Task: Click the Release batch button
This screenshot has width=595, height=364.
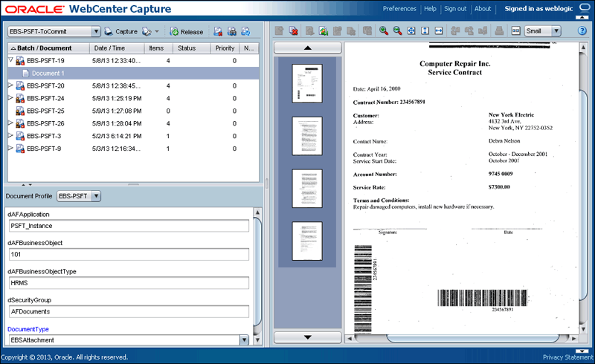Action: click(x=187, y=32)
